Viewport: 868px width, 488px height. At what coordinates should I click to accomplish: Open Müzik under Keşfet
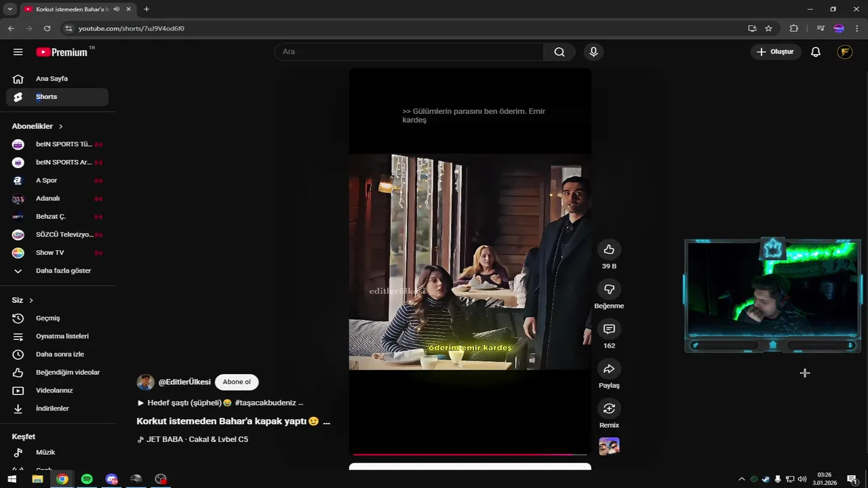click(x=58, y=452)
